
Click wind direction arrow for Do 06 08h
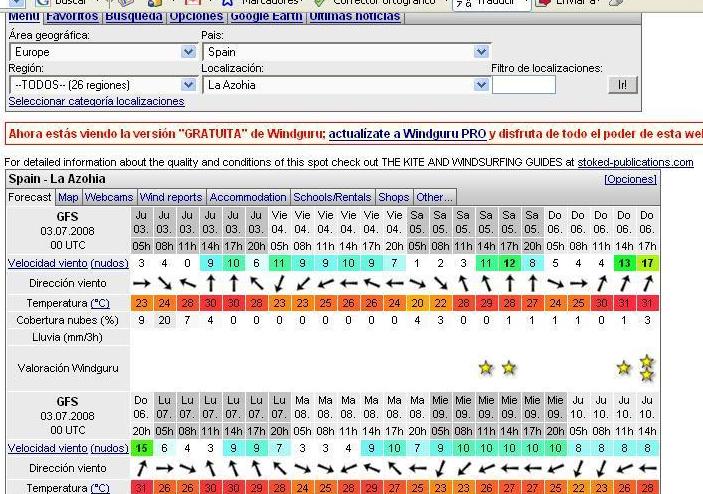tap(578, 283)
